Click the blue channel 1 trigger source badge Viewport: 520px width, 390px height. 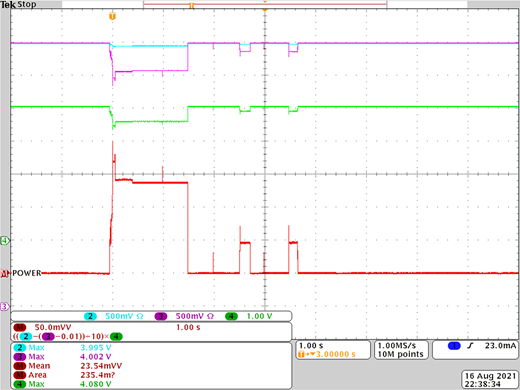454,346
